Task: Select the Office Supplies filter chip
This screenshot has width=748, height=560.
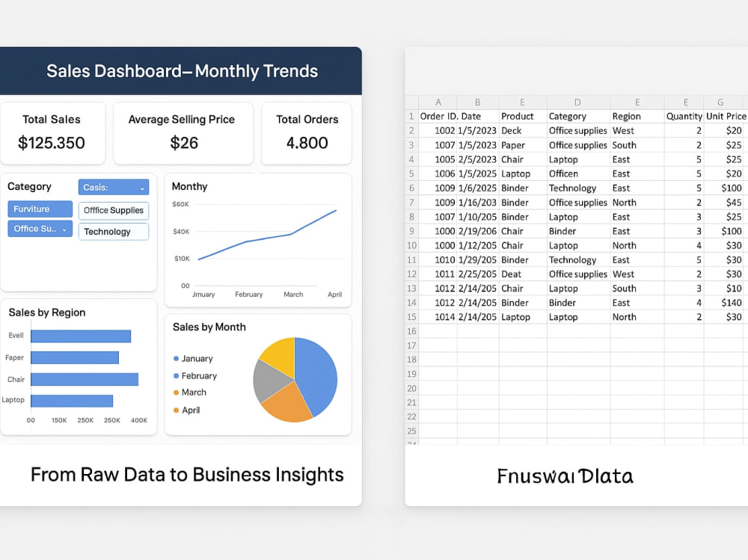Action: pos(113,210)
